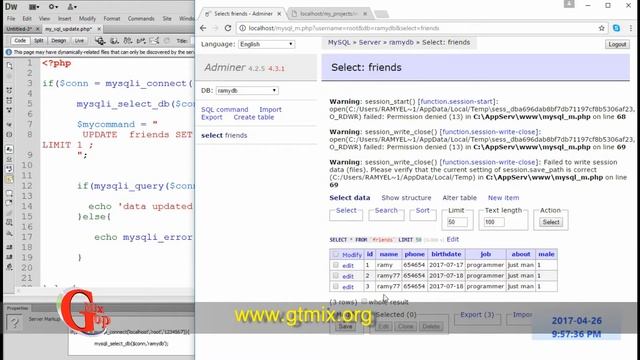Expand the Search fieldset in Adminer
The height and width of the screenshot is (360, 640).
click(x=386, y=210)
